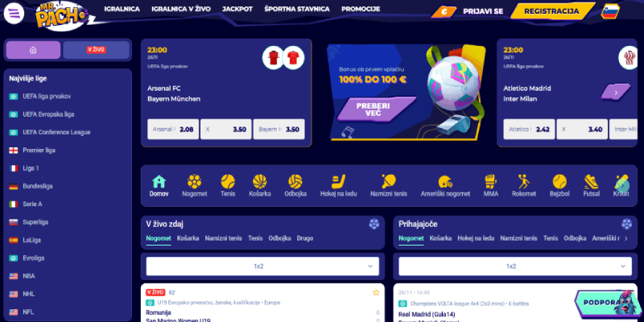Open the hamburger menu icon
This screenshot has height=322, width=644.
(14, 13)
